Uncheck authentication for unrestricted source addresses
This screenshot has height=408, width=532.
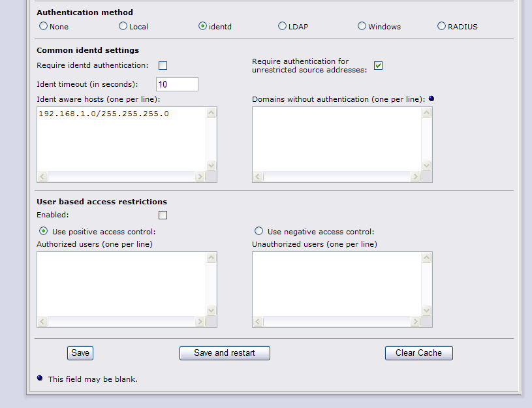[x=379, y=65]
